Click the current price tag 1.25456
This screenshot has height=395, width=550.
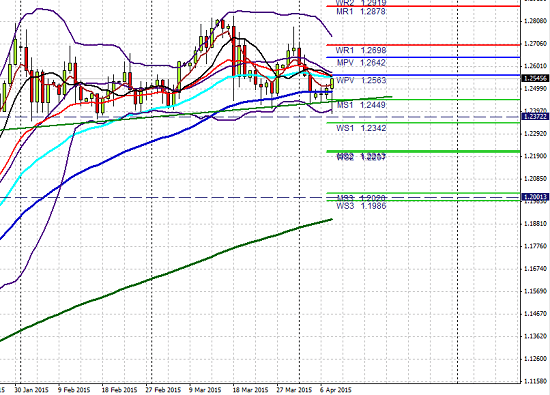pos(535,78)
